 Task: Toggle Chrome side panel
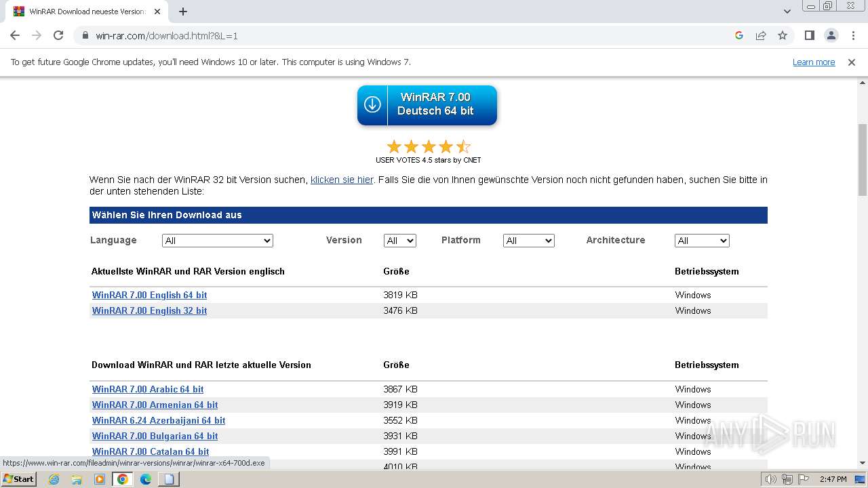(809, 35)
